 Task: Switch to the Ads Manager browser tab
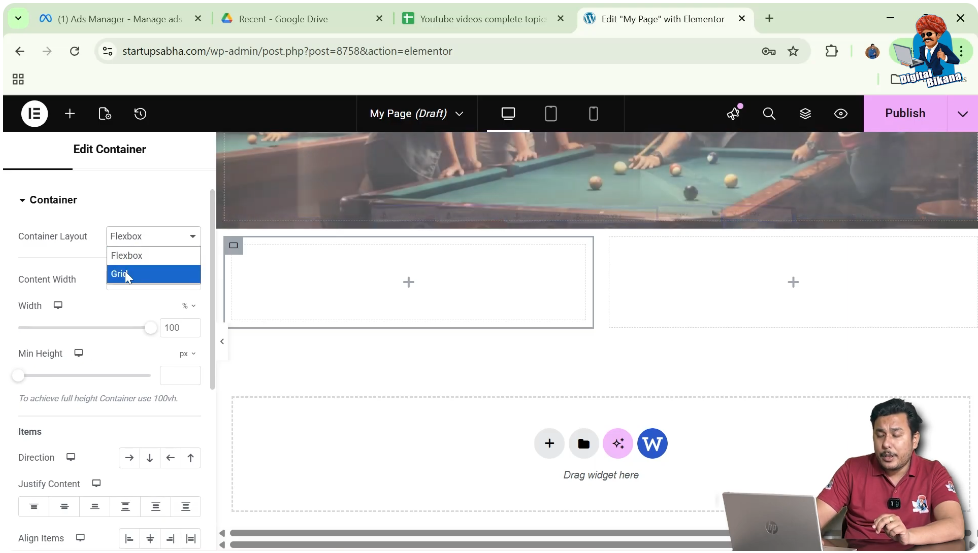(120, 19)
